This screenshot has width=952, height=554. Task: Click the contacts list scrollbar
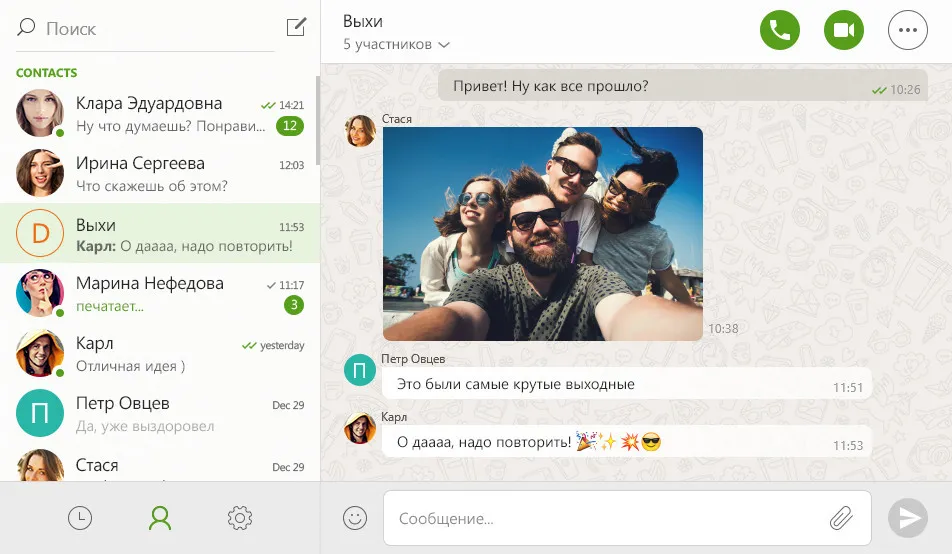pyautogui.click(x=318, y=116)
